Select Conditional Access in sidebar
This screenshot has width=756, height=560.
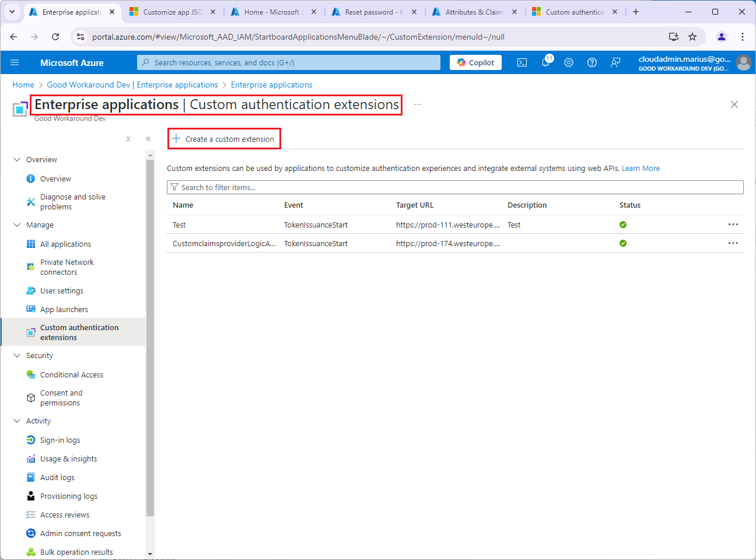click(x=71, y=374)
